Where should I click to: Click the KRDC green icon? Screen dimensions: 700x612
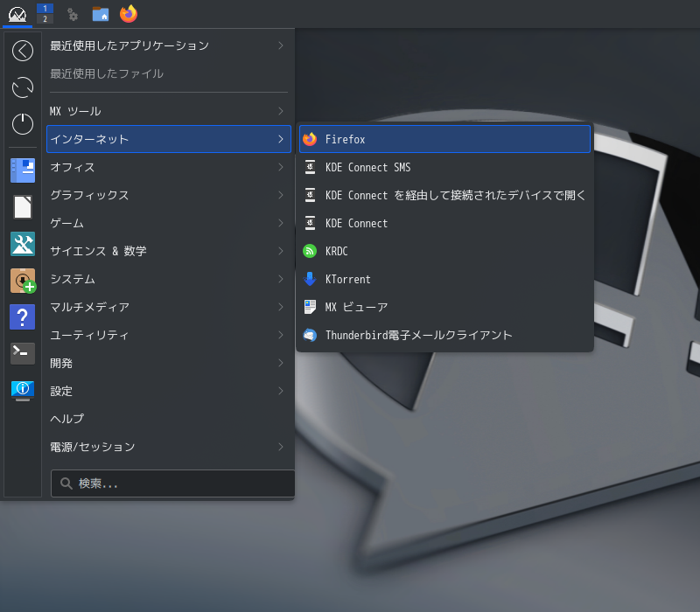(310, 251)
